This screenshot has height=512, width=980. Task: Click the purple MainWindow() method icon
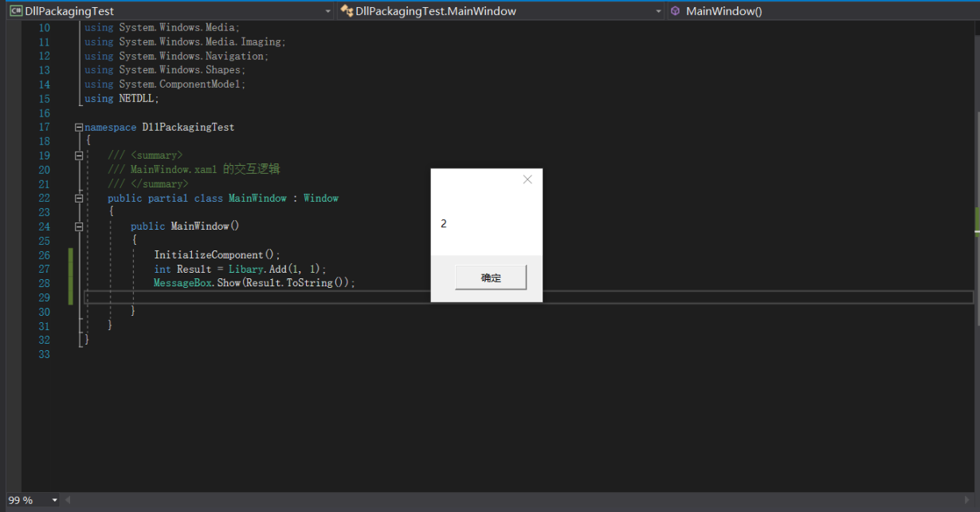(x=676, y=10)
